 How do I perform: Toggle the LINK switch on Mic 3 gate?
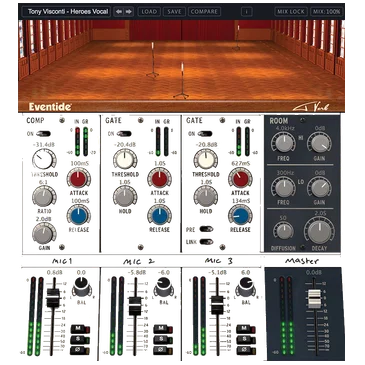point(206,242)
